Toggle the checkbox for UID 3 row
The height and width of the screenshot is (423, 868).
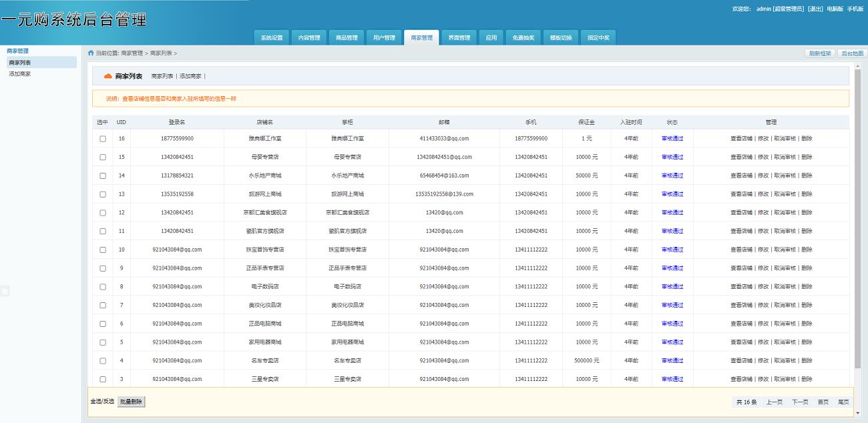pos(103,379)
